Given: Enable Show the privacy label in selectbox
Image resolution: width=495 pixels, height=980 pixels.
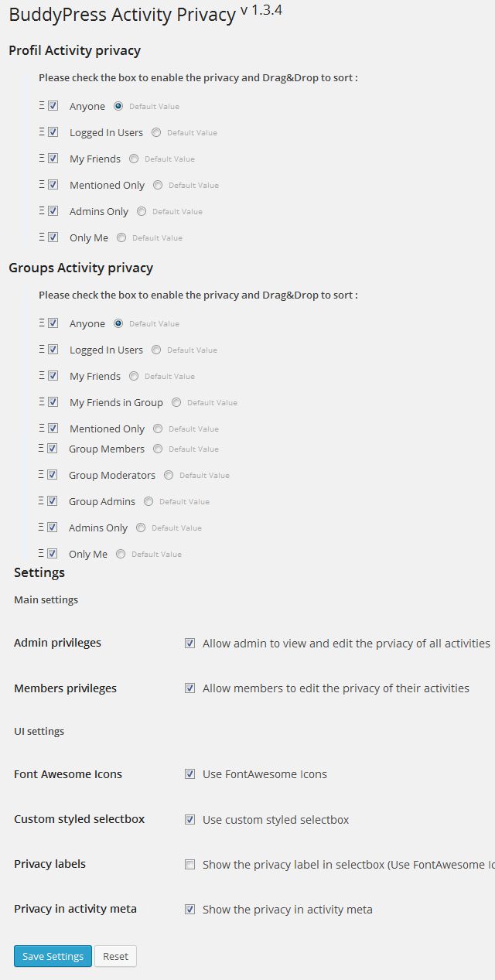Looking at the screenshot, I should click(190, 865).
